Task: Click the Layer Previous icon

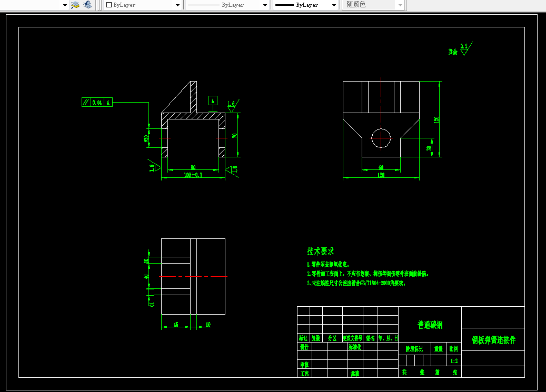Action: coord(87,5)
